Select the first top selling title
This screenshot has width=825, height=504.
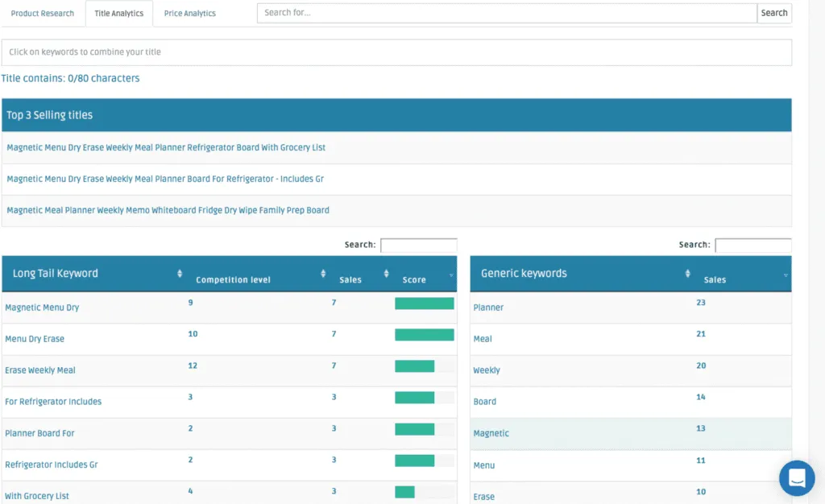click(x=166, y=147)
